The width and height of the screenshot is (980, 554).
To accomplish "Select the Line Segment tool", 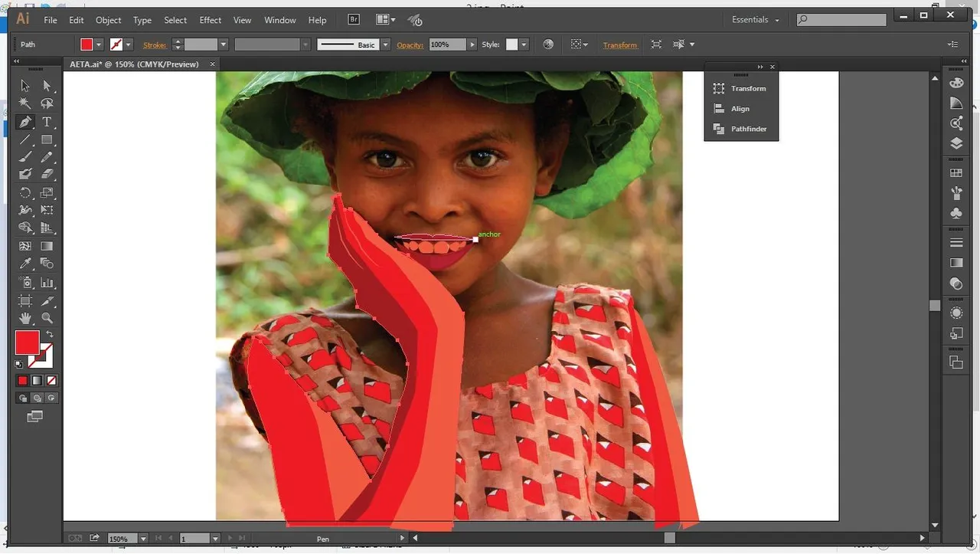I will (x=25, y=139).
